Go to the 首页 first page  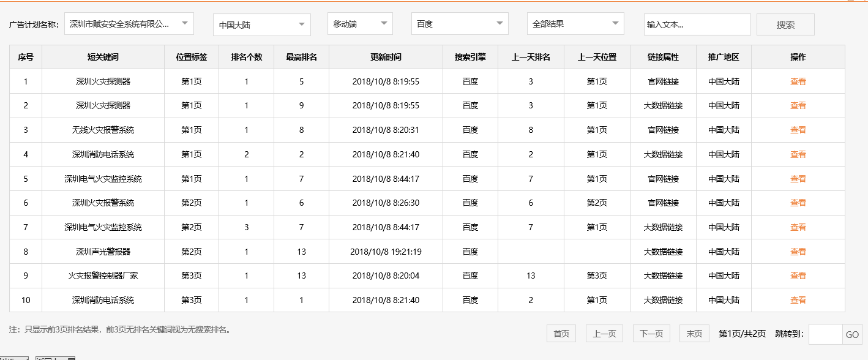(561, 333)
